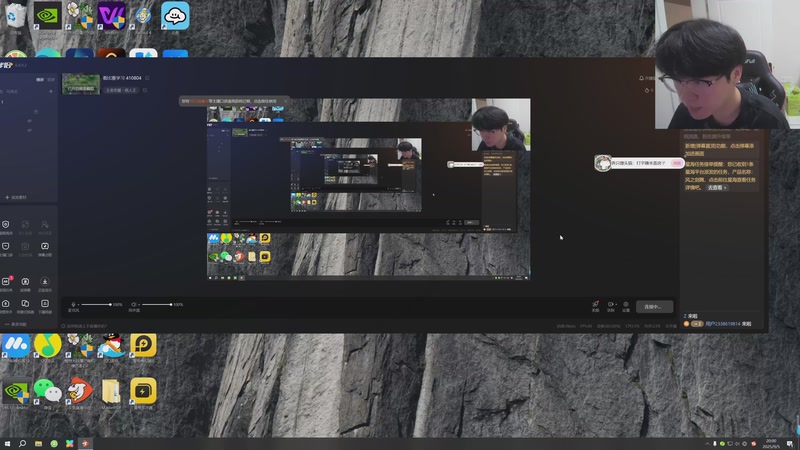Click the plus icon to add a scene
Screen dimensions: 800x450
(51, 91)
